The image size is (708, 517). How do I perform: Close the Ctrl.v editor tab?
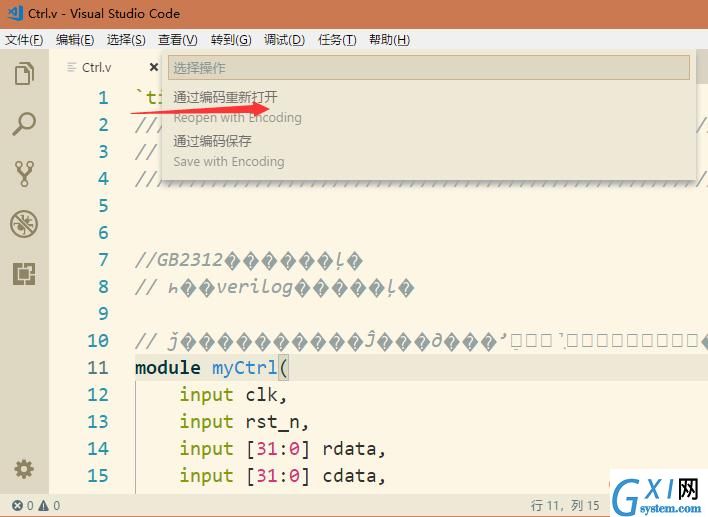point(154,67)
